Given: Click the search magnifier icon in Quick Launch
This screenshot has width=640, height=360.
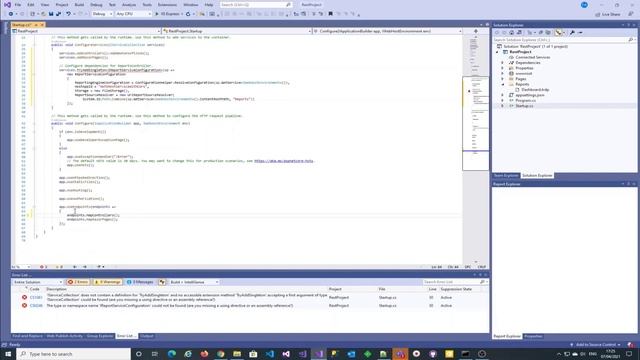Looking at the screenshot, I should [289, 4].
